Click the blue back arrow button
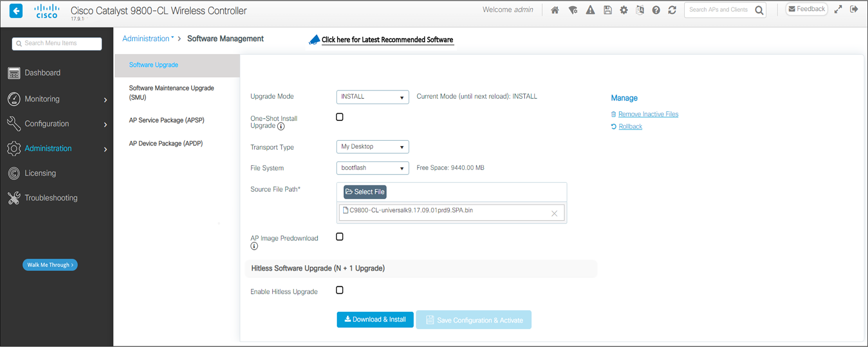The width and height of the screenshot is (868, 347). pyautogui.click(x=16, y=11)
